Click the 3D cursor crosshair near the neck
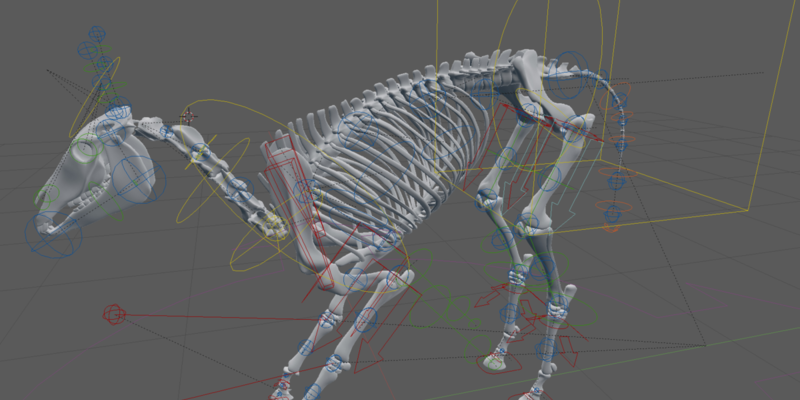800x400 pixels. 189,117
